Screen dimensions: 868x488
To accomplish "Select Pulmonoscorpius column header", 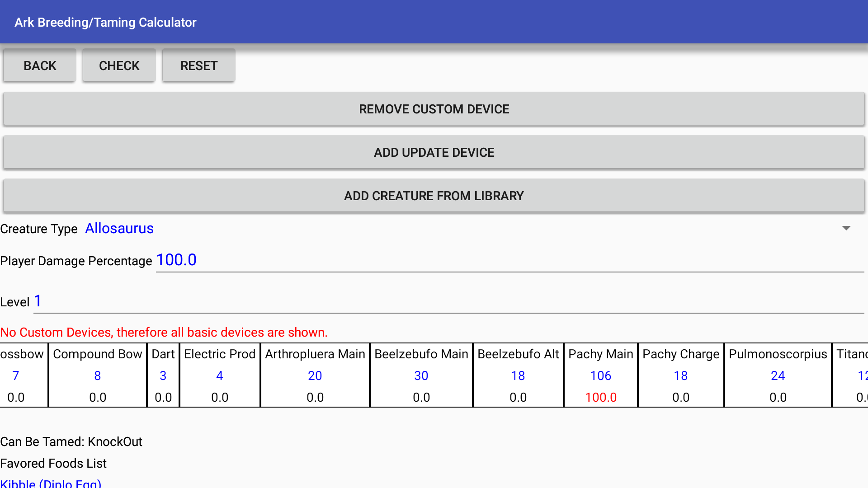I will pyautogui.click(x=778, y=354).
